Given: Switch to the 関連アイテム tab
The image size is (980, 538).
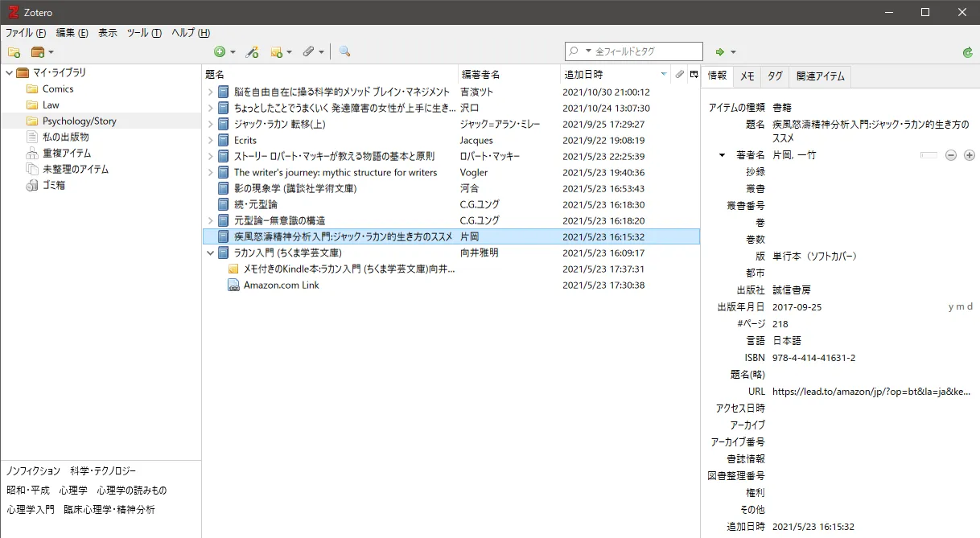Looking at the screenshot, I should pos(820,76).
